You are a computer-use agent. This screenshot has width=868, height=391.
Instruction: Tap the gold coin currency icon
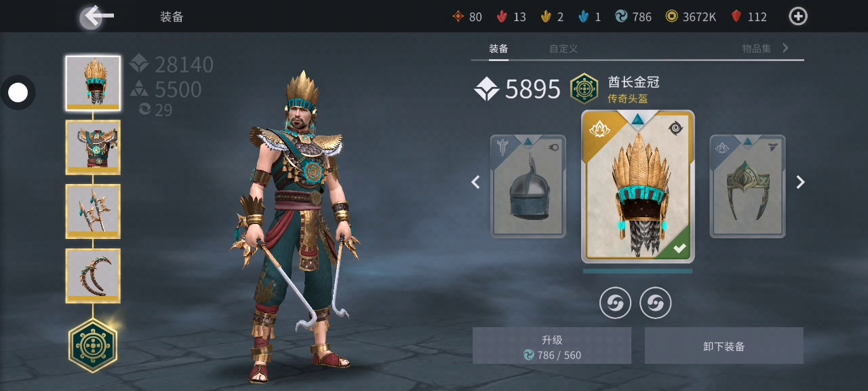pos(671,16)
